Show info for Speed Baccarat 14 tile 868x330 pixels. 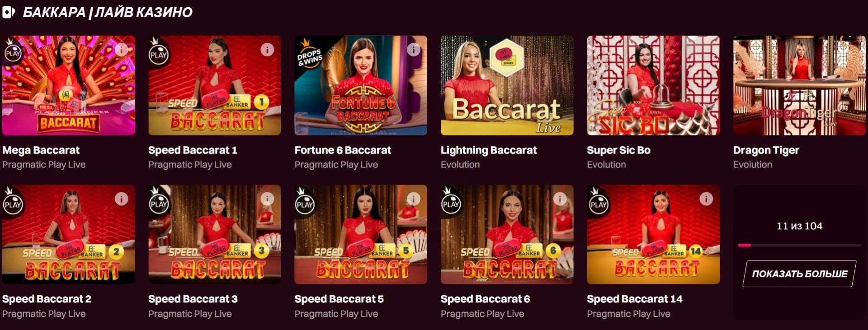(706, 199)
